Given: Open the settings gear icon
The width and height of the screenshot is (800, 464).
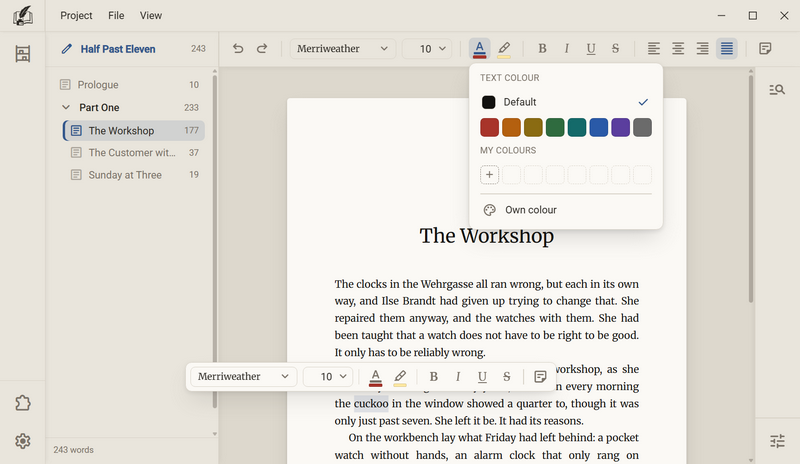Looking at the screenshot, I should (x=22, y=441).
